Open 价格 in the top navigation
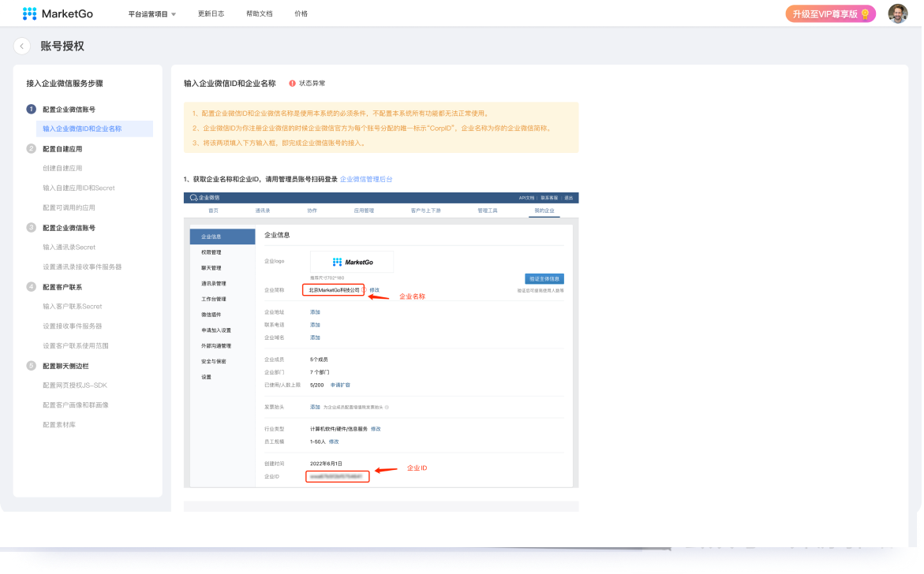The image size is (924, 574). coord(301,13)
